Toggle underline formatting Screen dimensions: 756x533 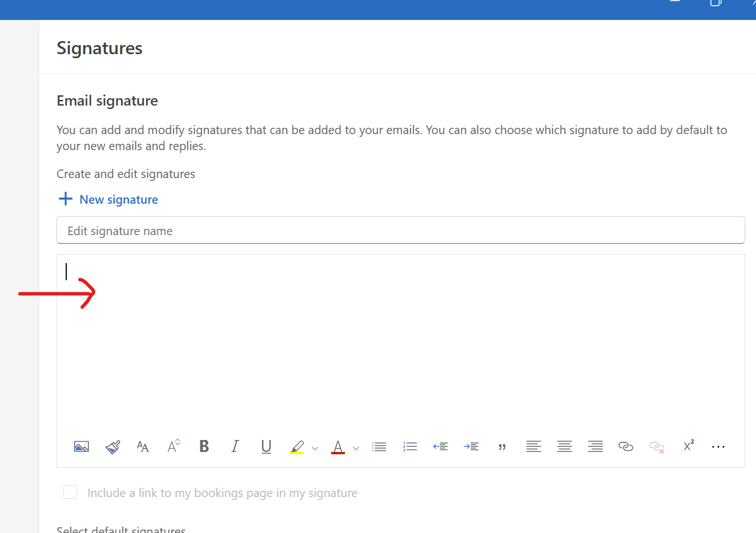point(266,446)
